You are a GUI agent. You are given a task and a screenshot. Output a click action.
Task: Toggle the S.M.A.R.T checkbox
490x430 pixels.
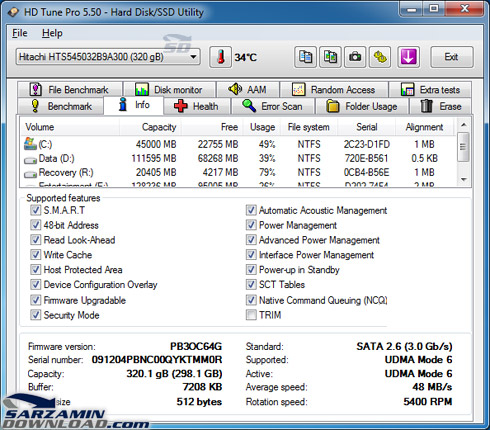coord(36,210)
